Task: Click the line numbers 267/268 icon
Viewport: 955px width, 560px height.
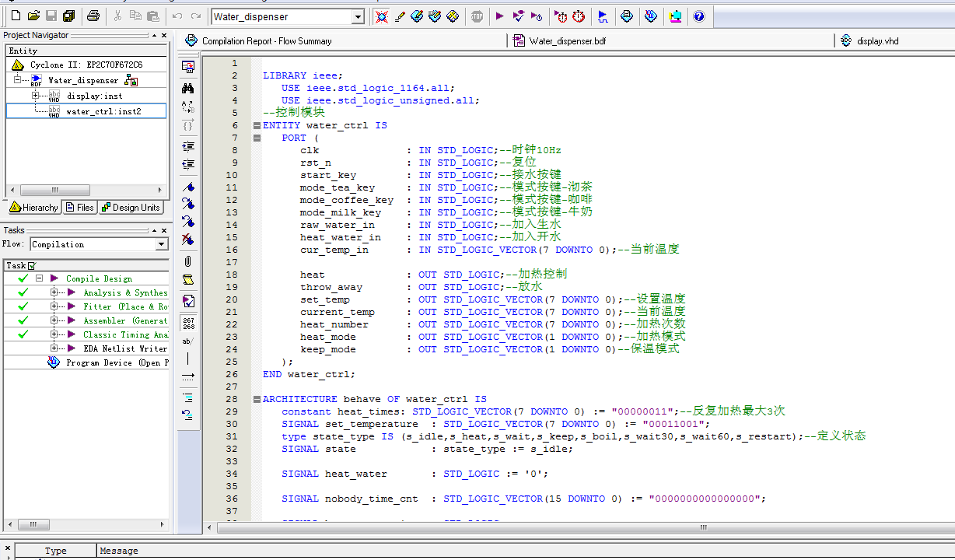Action: coord(187,323)
